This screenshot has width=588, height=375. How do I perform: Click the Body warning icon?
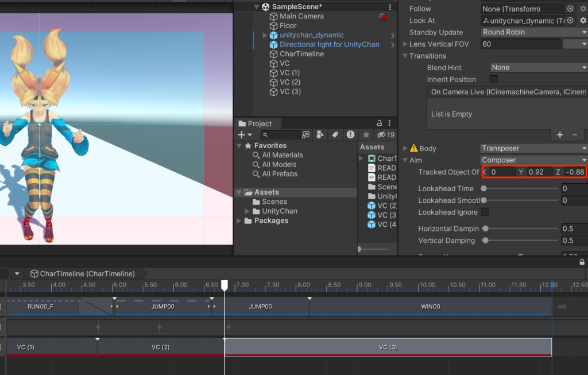pyautogui.click(x=413, y=148)
